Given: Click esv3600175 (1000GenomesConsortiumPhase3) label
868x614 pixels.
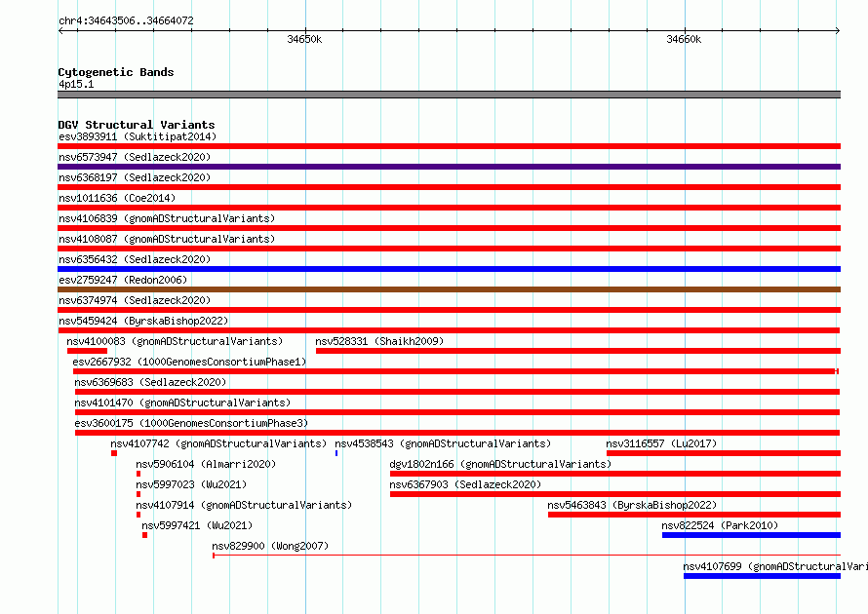Looking at the screenshot, I should pyautogui.click(x=191, y=423).
